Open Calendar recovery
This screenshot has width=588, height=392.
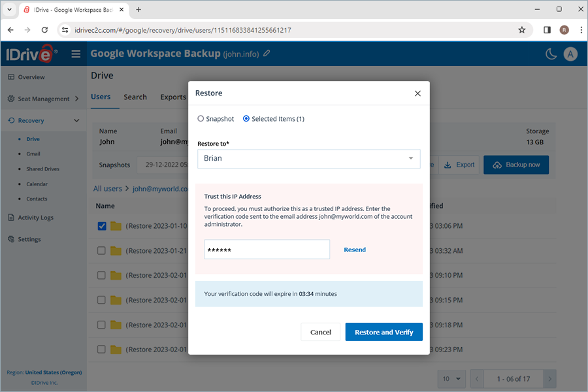[37, 184]
